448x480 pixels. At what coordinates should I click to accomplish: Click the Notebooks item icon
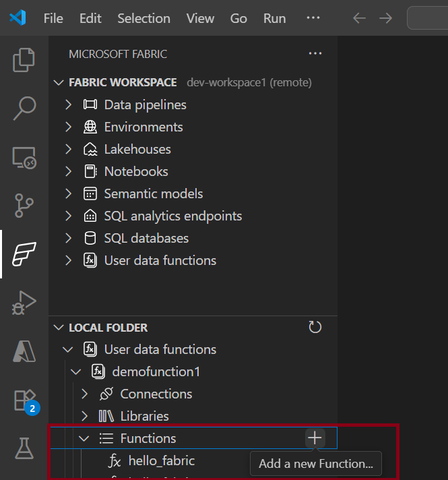90,171
